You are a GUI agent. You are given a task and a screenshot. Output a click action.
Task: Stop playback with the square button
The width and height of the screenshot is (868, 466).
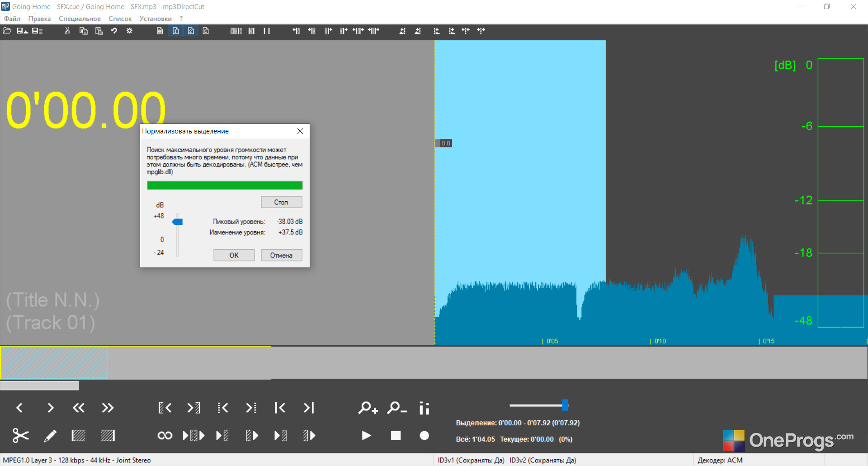pos(396,435)
